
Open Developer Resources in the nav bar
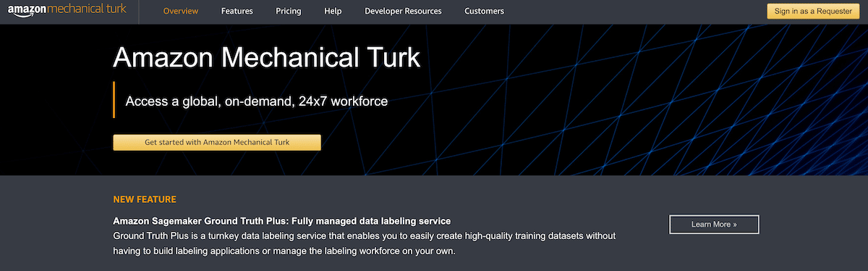[404, 12]
